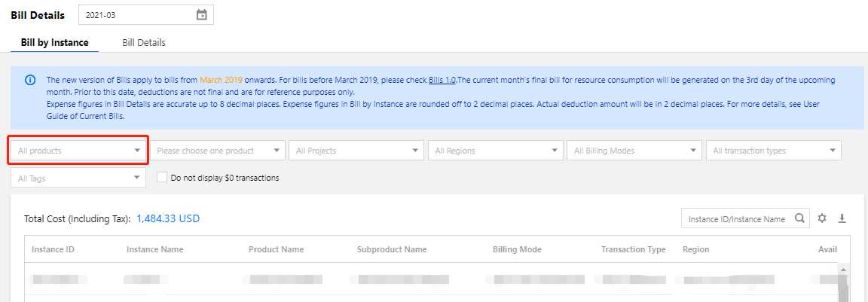Screen dimensions: 868x302
Task: Expand the All Projects dropdown
Action: (x=356, y=151)
